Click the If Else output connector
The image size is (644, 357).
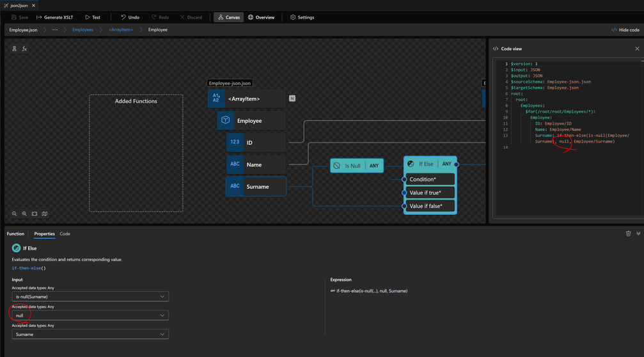tap(457, 164)
